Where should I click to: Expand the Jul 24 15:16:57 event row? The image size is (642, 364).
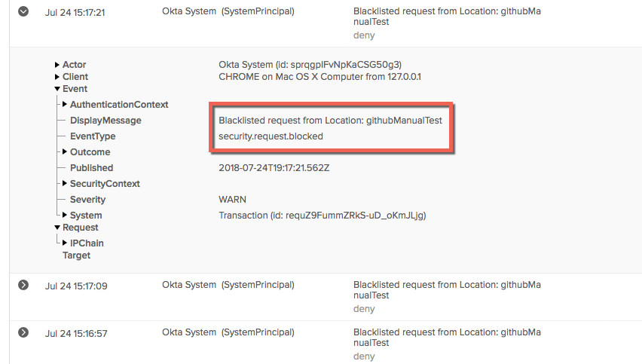(23, 332)
